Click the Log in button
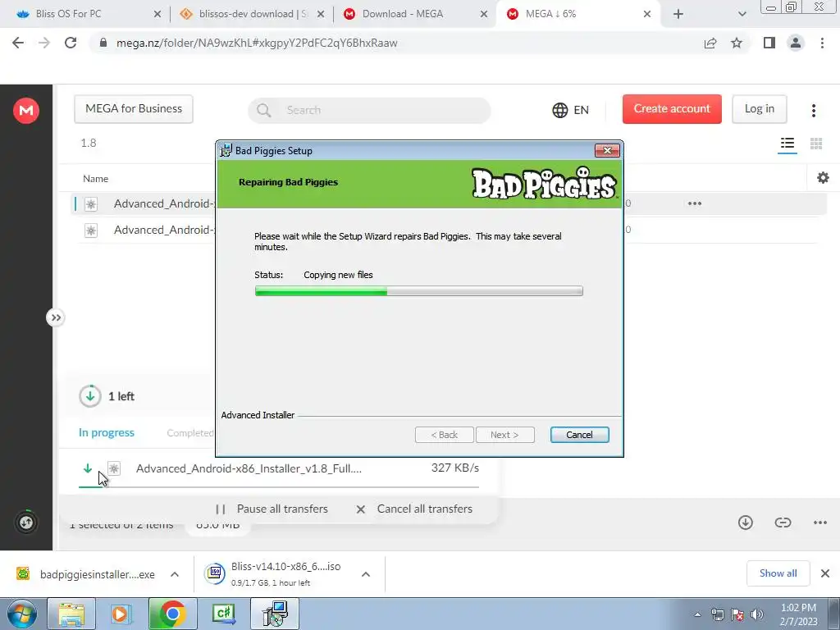 (x=759, y=109)
